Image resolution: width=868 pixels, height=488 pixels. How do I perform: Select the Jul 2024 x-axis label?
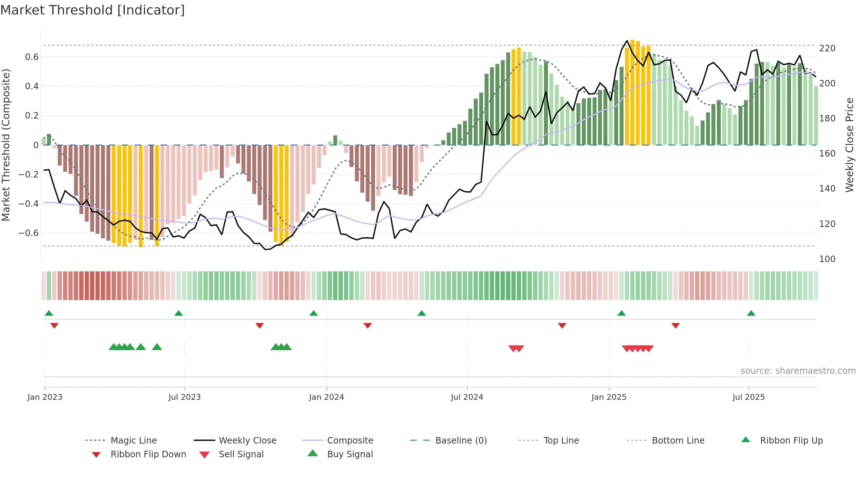(467, 397)
